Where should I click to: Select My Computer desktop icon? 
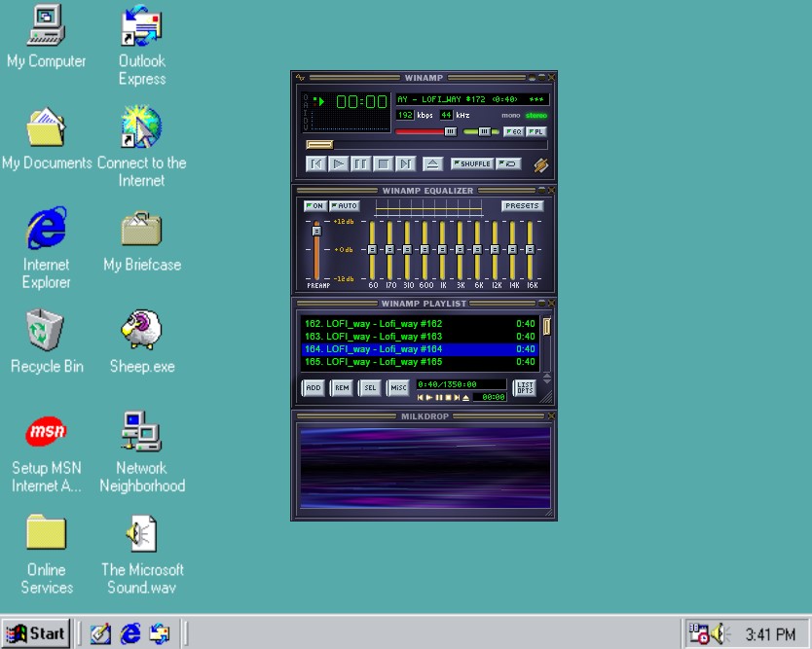click(46, 36)
